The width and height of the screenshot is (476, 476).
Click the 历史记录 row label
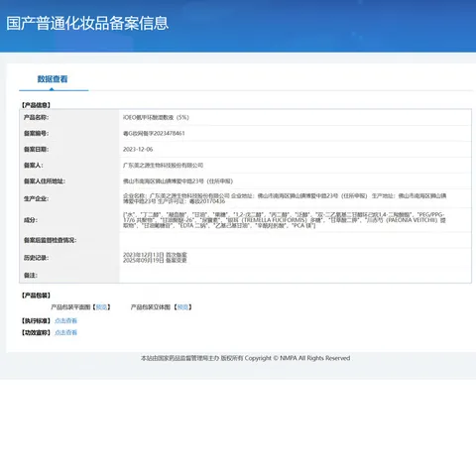coord(36,258)
